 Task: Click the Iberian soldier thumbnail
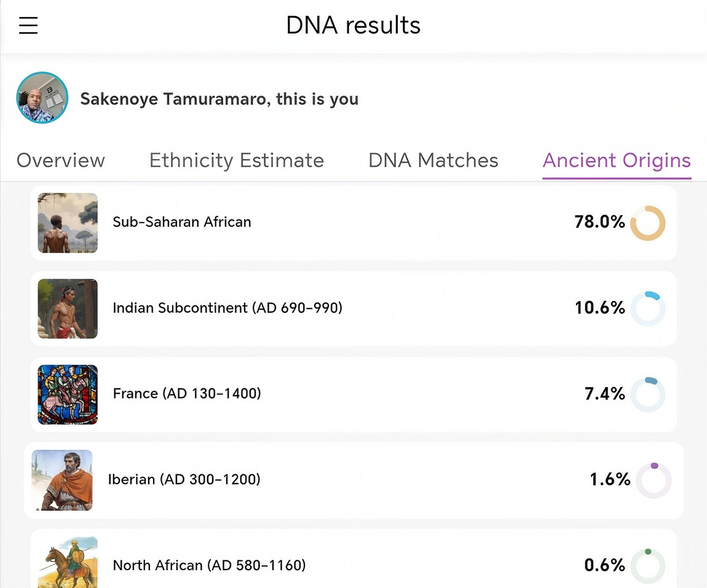click(x=61, y=480)
